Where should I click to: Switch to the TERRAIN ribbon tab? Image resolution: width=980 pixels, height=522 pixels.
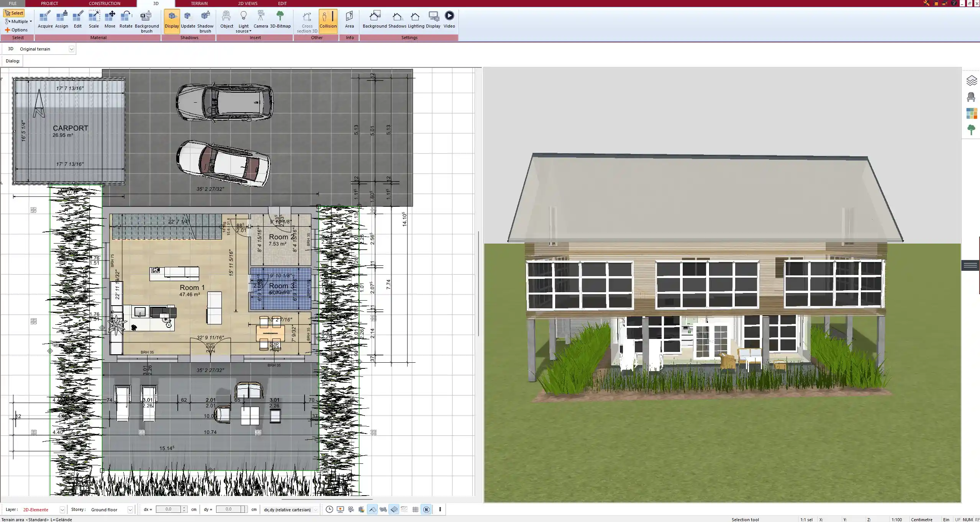199,3
